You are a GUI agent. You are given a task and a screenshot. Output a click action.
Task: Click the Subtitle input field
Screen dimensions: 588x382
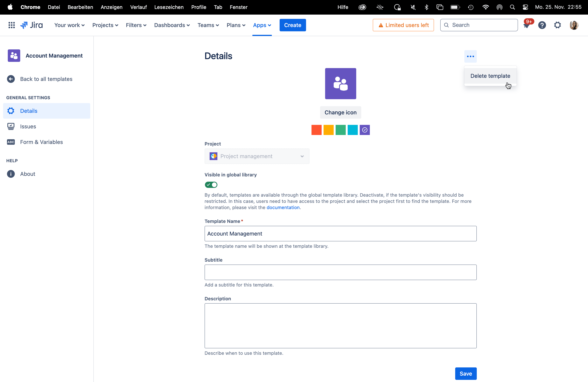[340, 272]
